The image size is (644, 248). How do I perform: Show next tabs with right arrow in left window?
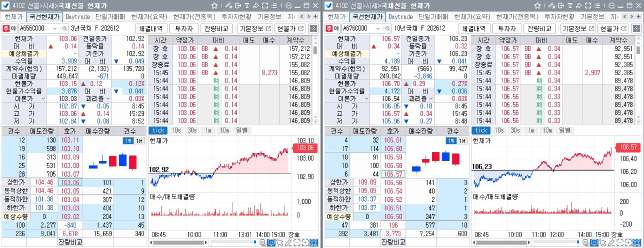[309, 17]
